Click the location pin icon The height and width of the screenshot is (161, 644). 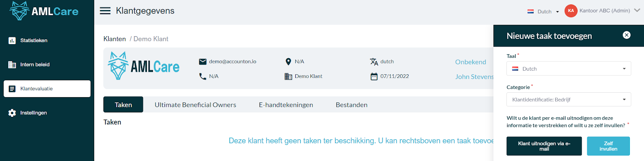click(288, 61)
